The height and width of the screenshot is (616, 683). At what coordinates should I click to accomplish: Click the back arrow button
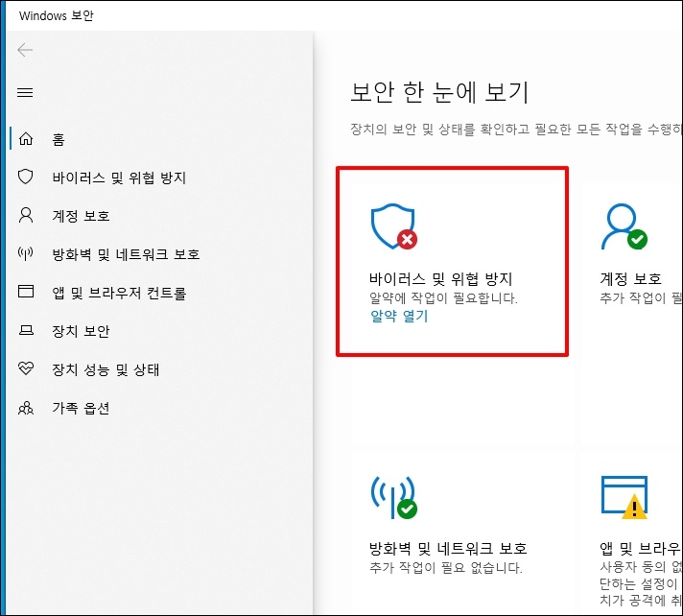click(25, 50)
